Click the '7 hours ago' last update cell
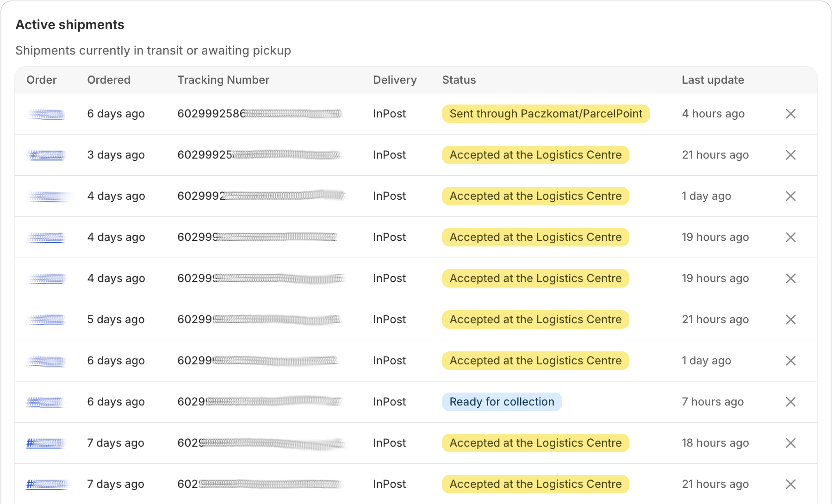The image size is (832, 504). 713,402
